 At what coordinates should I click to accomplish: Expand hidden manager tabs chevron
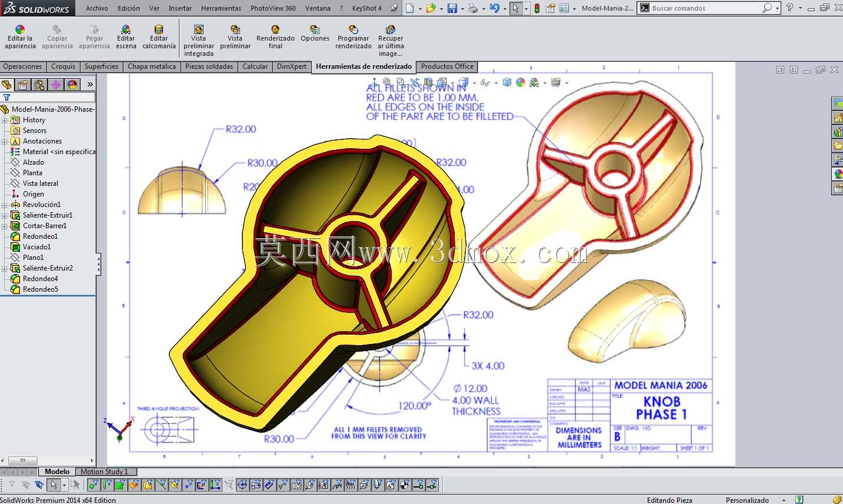tap(90, 85)
